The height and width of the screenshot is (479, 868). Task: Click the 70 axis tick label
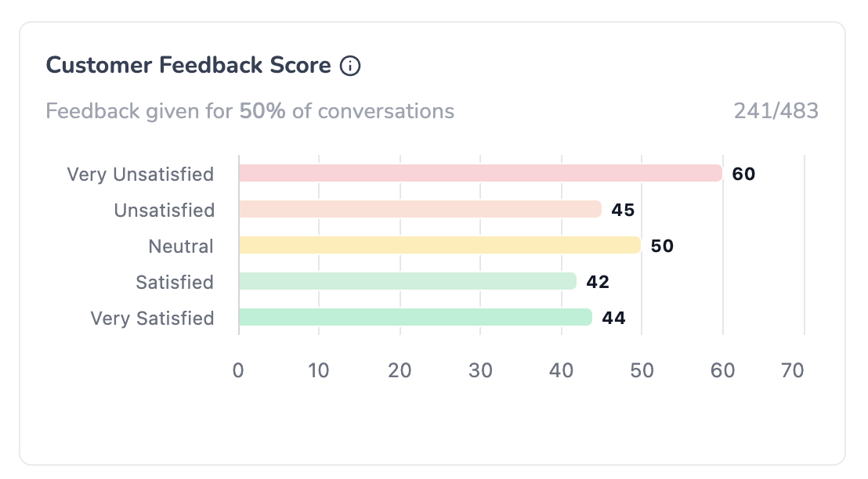point(793,370)
